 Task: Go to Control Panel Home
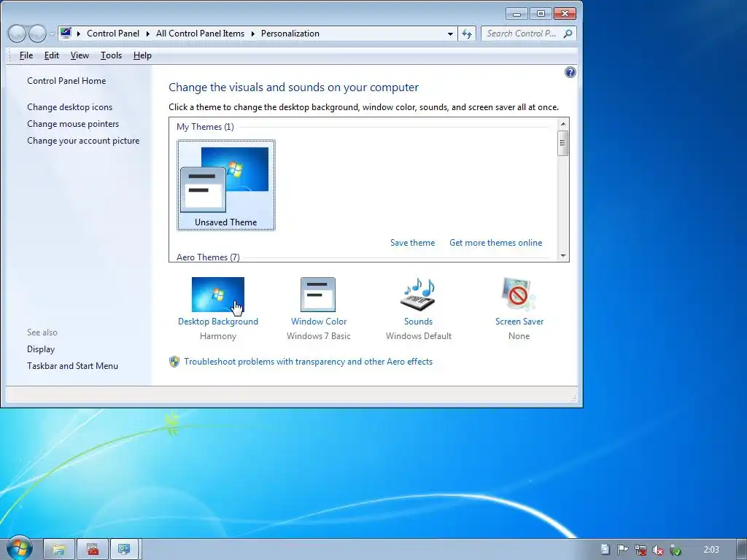pyautogui.click(x=66, y=80)
